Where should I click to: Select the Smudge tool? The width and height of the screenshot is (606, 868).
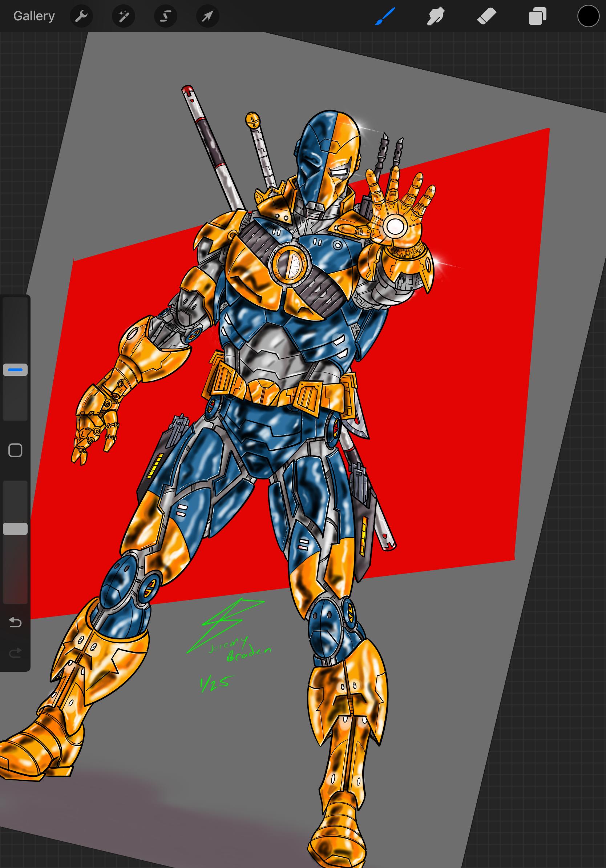pyautogui.click(x=436, y=16)
